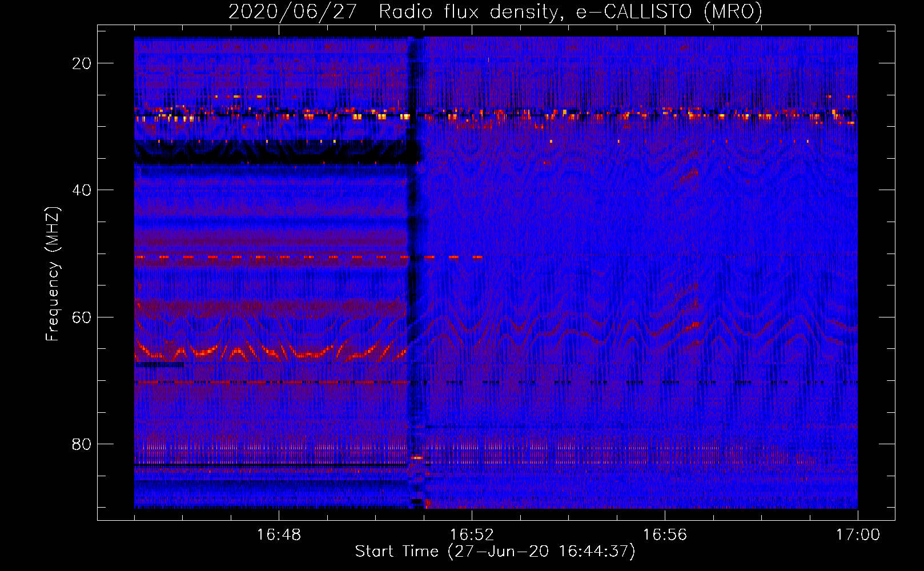Click the '80' frequency tick label
Screen dimensions: 924x571
click(82, 444)
